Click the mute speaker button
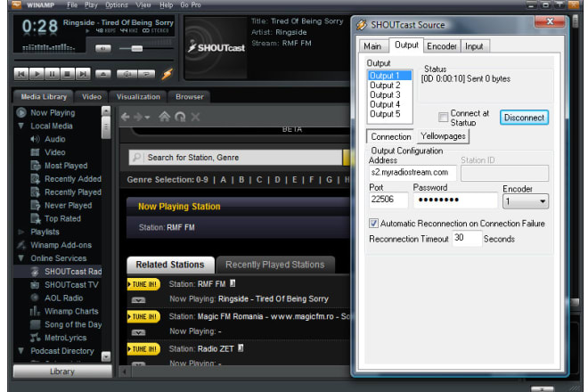The image size is (588, 392). pyautogui.click(x=103, y=48)
